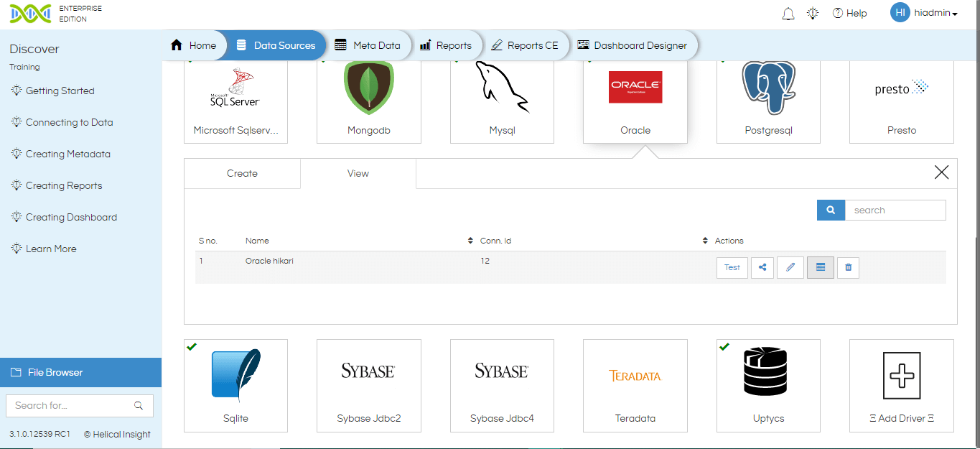Click the Helical Insight copyright link
This screenshot has width=980, height=449.
118,434
